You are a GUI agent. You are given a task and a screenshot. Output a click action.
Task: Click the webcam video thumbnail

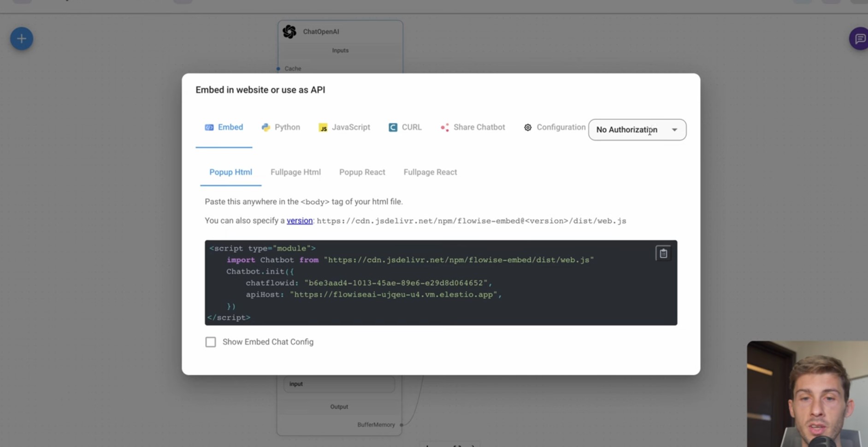(x=808, y=394)
